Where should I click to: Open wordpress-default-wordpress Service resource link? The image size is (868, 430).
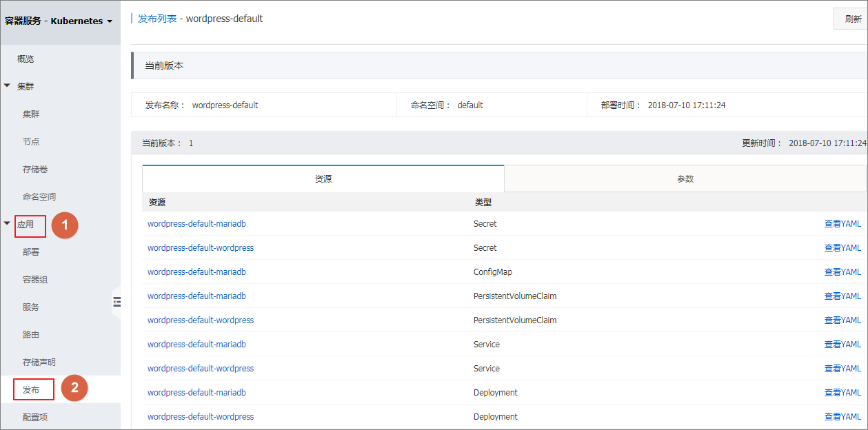(x=201, y=369)
